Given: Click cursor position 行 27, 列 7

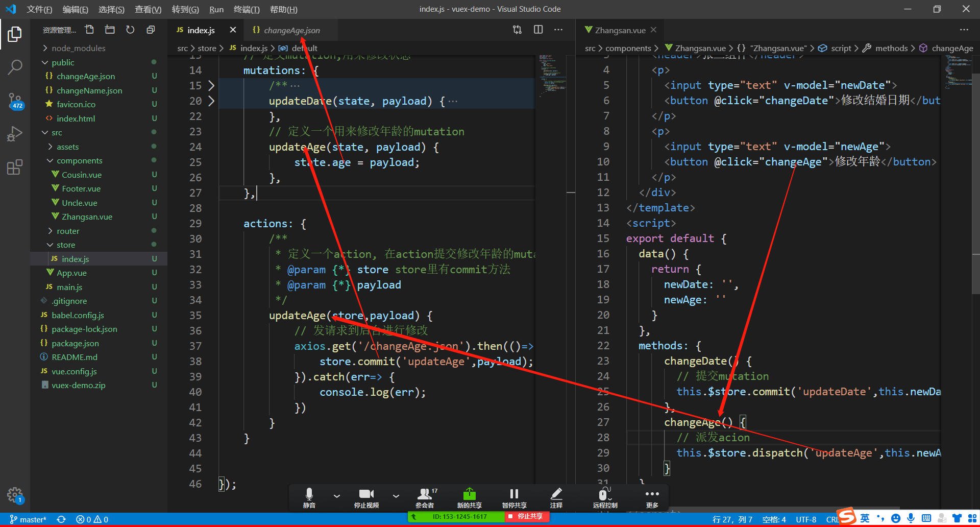Looking at the screenshot, I should pyautogui.click(x=732, y=519).
